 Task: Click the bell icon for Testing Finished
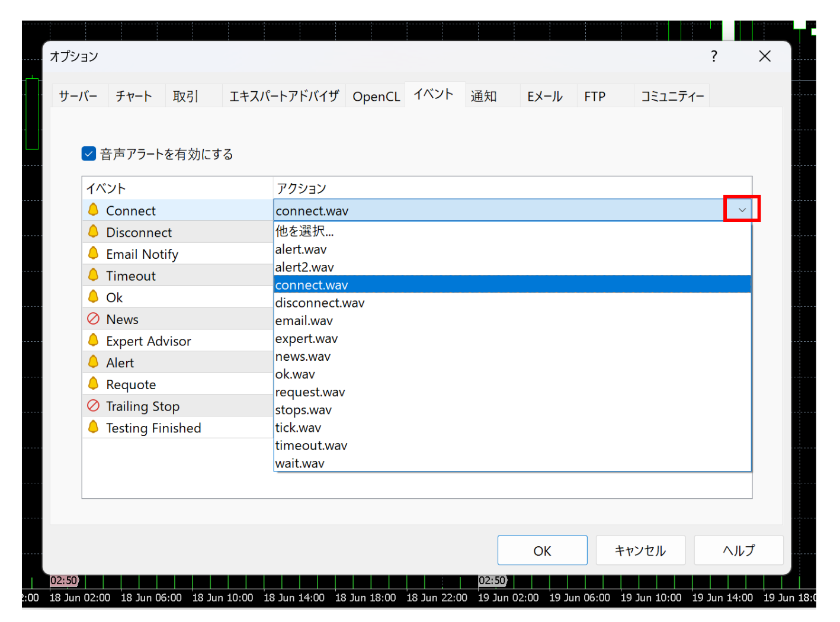(94, 427)
